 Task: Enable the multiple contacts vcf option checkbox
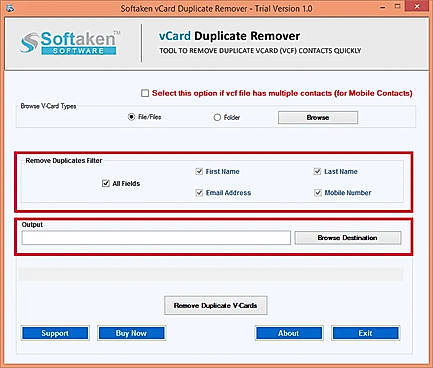pyautogui.click(x=145, y=93)
